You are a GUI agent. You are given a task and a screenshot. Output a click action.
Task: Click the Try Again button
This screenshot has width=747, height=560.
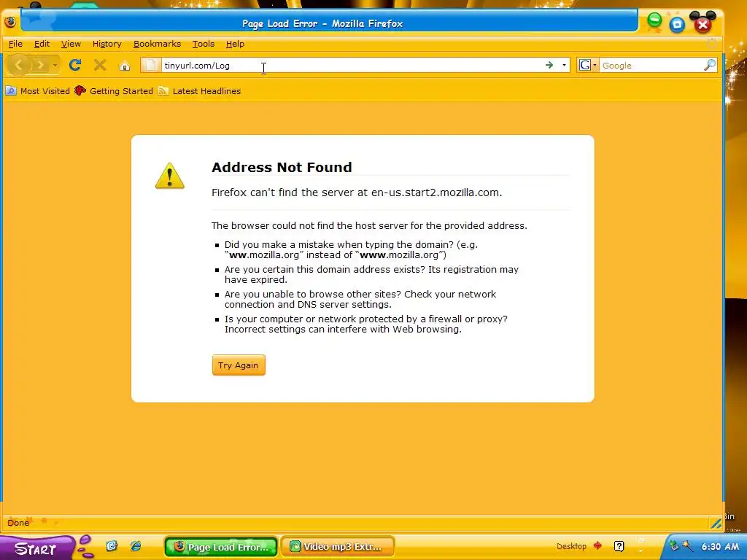click(x=239, y=365)
